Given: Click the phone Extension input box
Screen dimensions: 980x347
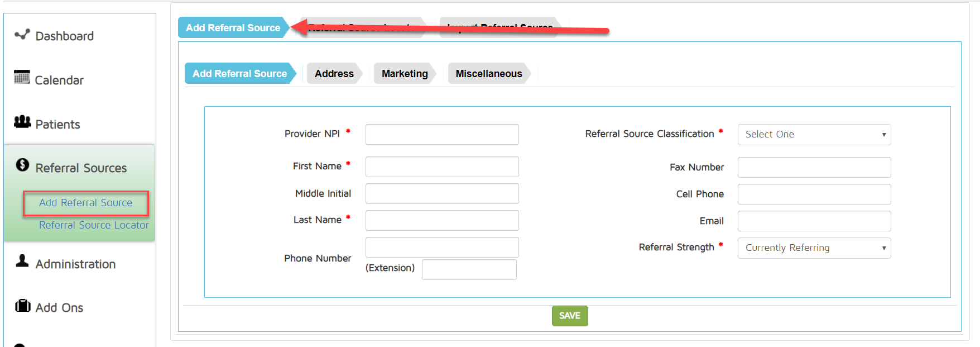Looking at the screenshot, I should click(469, 269).
